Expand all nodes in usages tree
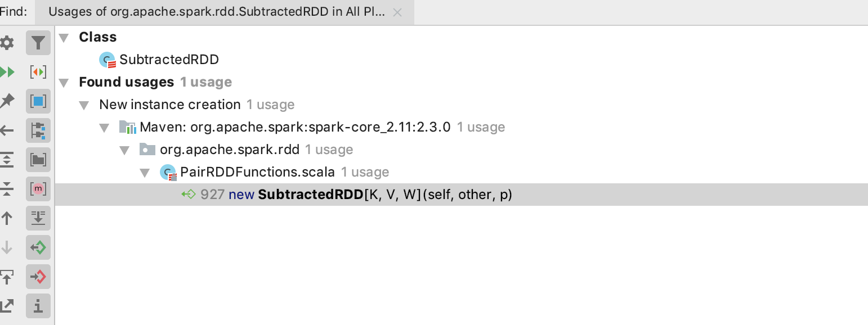The height and width of the screenshot is (325, 868). point(7,160)
